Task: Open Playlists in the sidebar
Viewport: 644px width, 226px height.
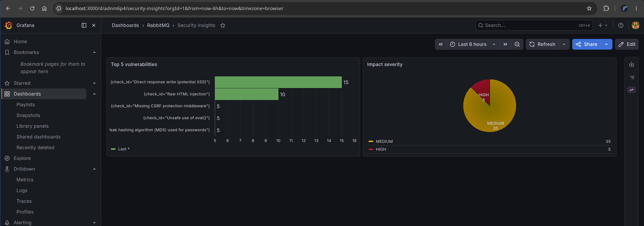Action: coord(26,104)
